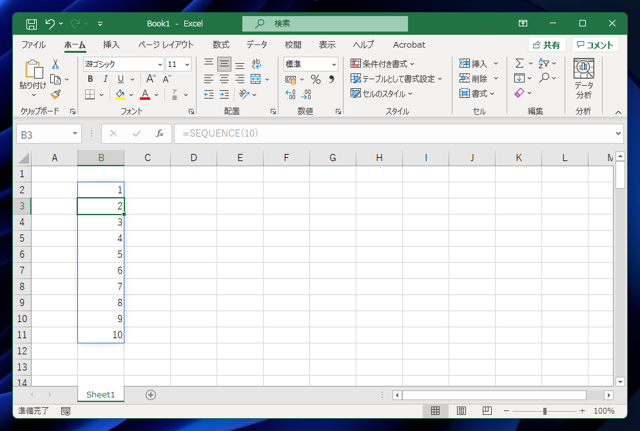The image size is (640, 431).
Task: Open the データ ribbon tab
Action: (x=257, y=45)
